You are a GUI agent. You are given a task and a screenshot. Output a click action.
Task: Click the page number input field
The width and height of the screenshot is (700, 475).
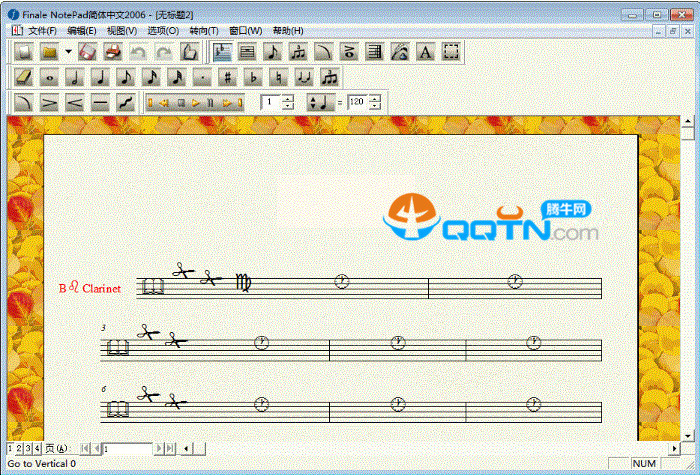coord(126,448)
